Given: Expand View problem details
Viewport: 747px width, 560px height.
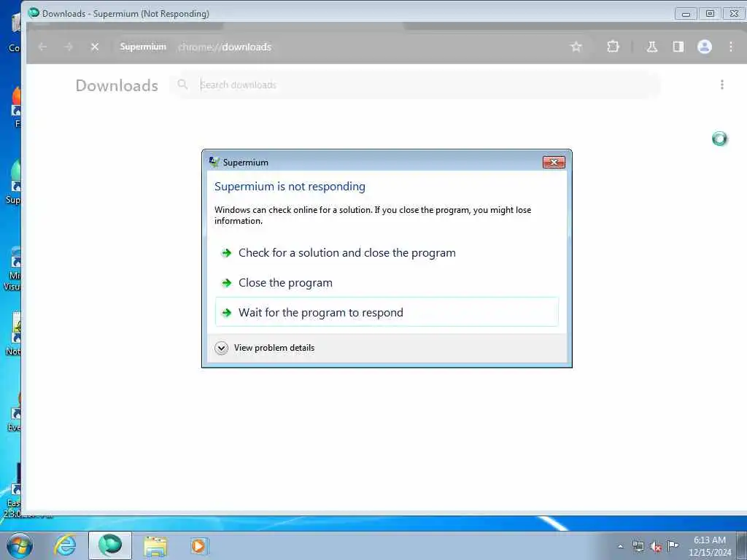Looking at the screenshot, I should 265,348.
